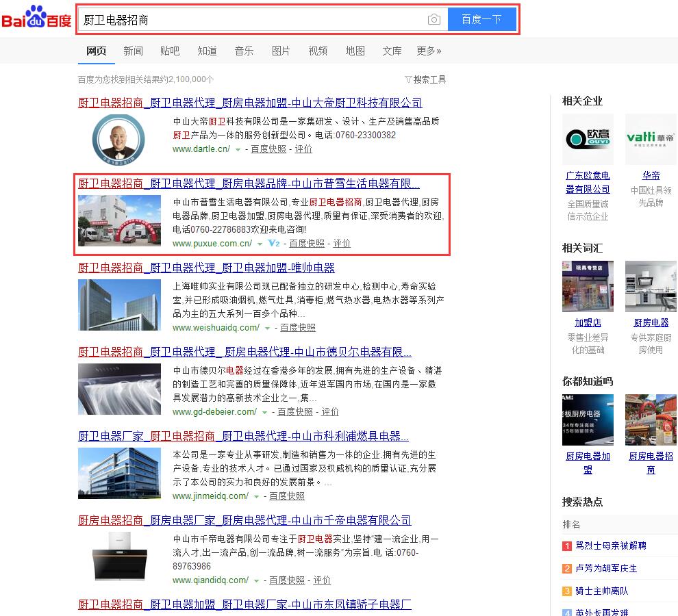The width and height of the screenshot is (678, 616).
Task: Click the 加盟店 storefront image
Action: click(x=588, y=286)
